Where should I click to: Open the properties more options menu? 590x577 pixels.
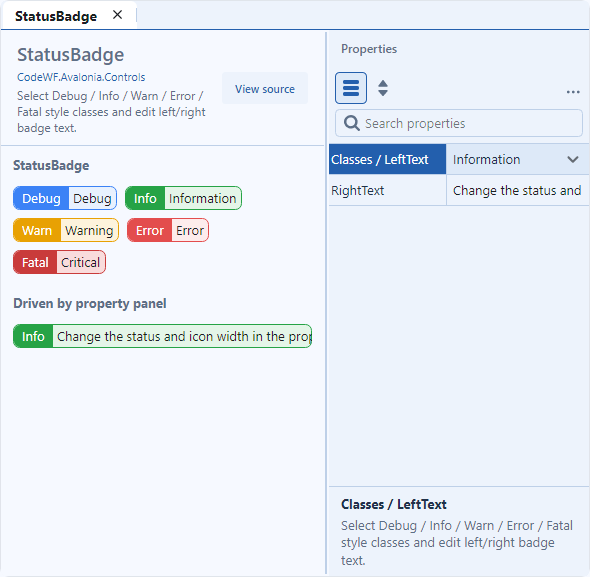(x=573, y=92)
